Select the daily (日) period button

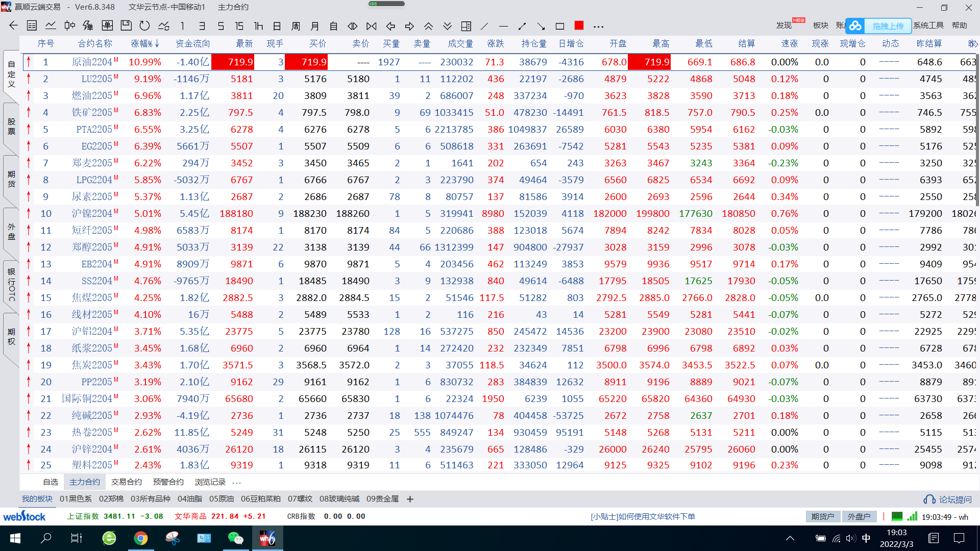click(x=277, y=26)
